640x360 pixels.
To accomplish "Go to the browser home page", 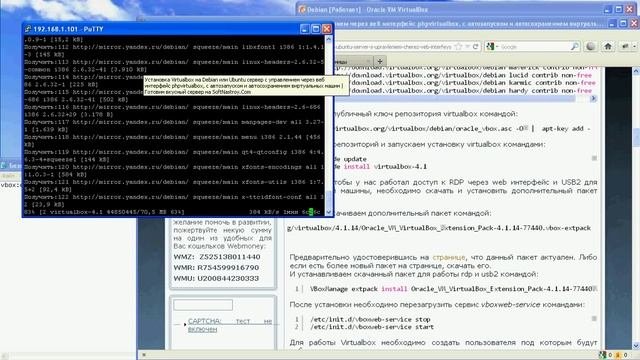I will [608, 47].
